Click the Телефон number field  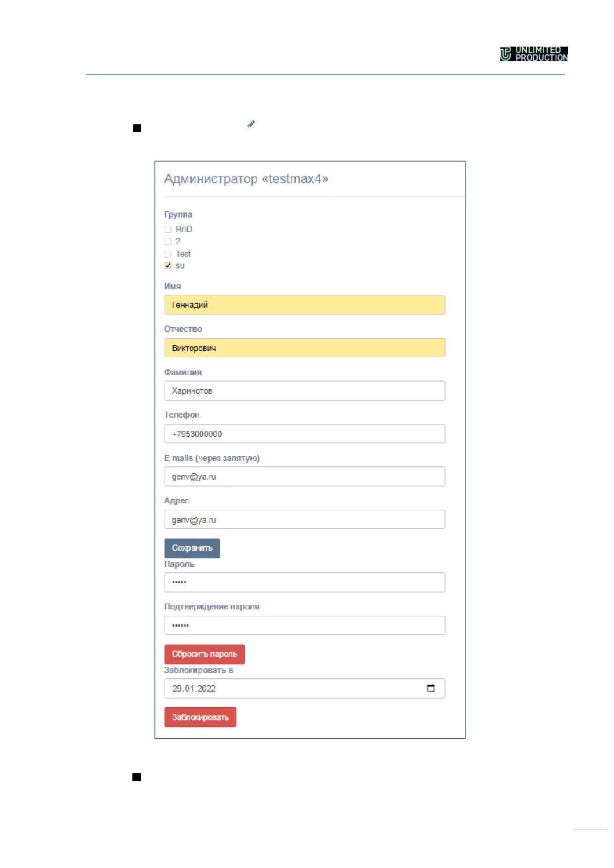305,434
